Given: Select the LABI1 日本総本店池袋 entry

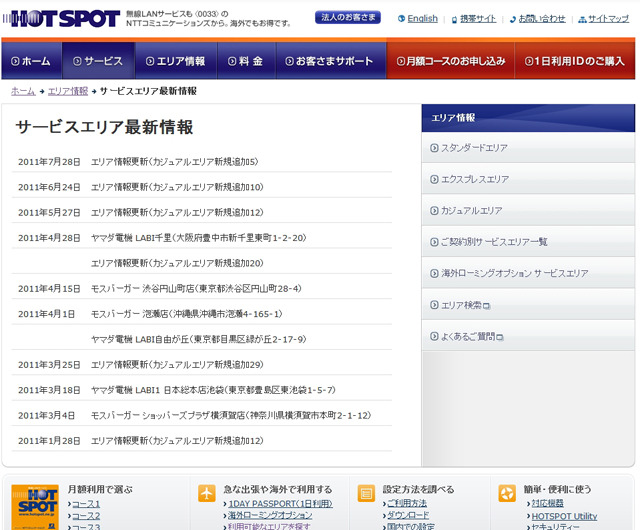Looking at the screenshot, I should 213,390.
